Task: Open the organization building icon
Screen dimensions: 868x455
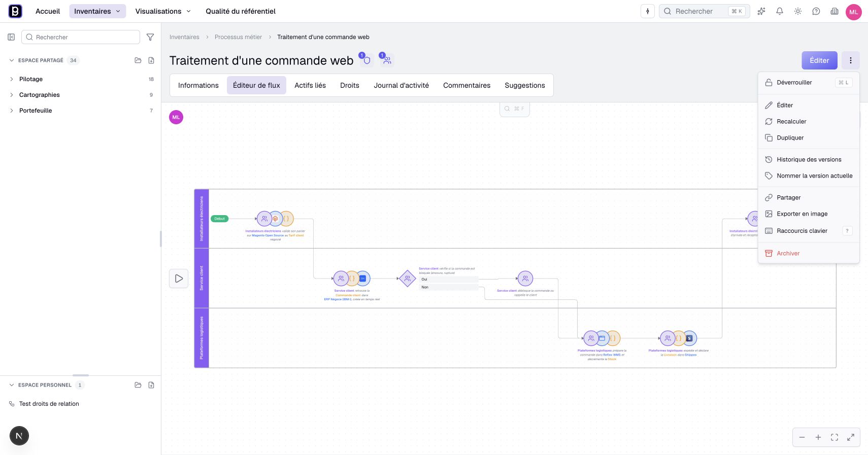Action: pos(834,11)
